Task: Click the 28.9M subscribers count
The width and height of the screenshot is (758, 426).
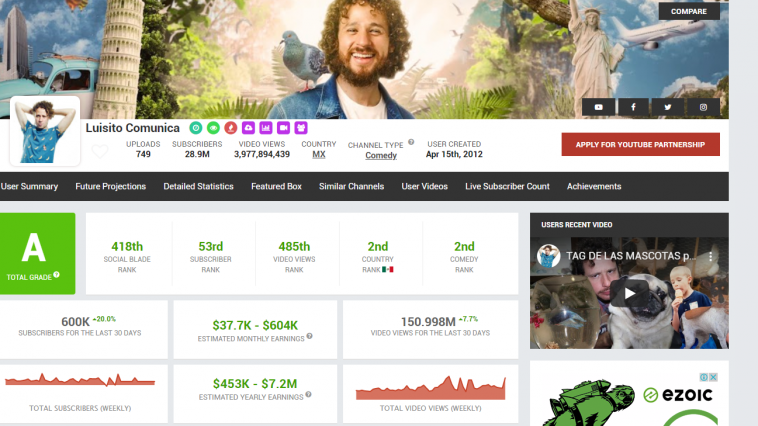Action: tap(197, 154)
